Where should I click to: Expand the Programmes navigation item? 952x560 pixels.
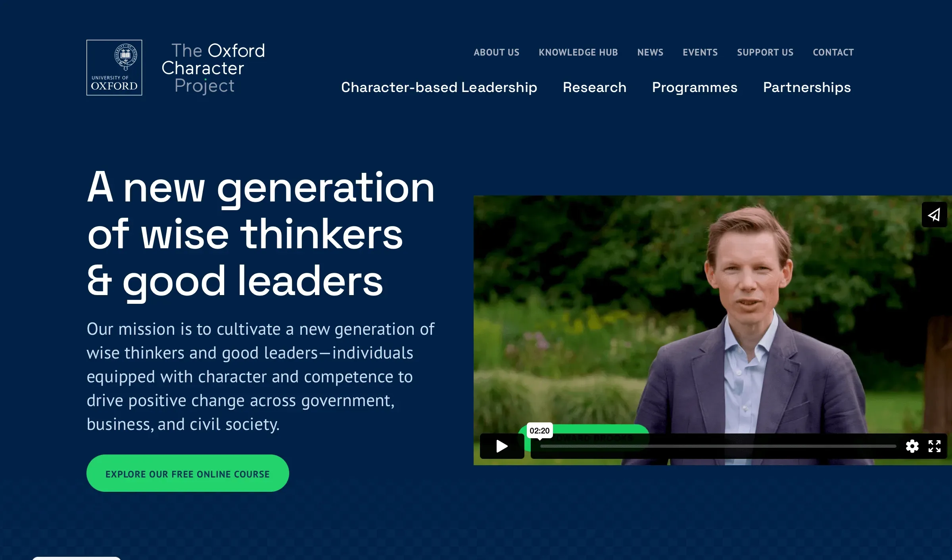pos(695,87)
